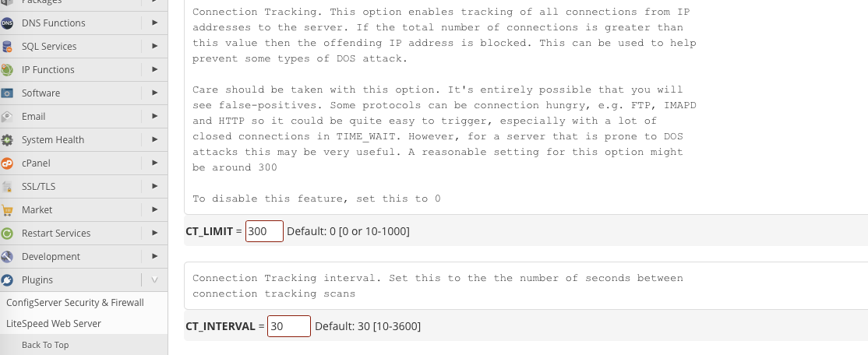Open the SSL/TLS menu item
868x355 pixels.
[40, 187]
